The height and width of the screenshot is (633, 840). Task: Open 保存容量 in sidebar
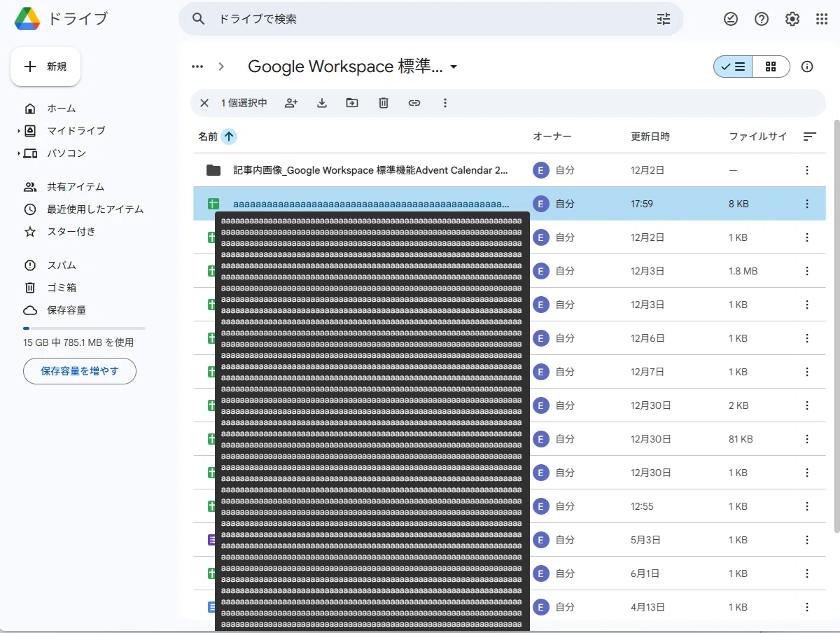pyautogui.click(x=66, y=310)
